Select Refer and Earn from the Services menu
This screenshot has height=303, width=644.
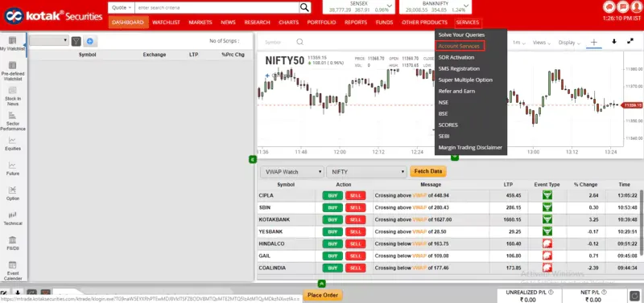[456, 91]
